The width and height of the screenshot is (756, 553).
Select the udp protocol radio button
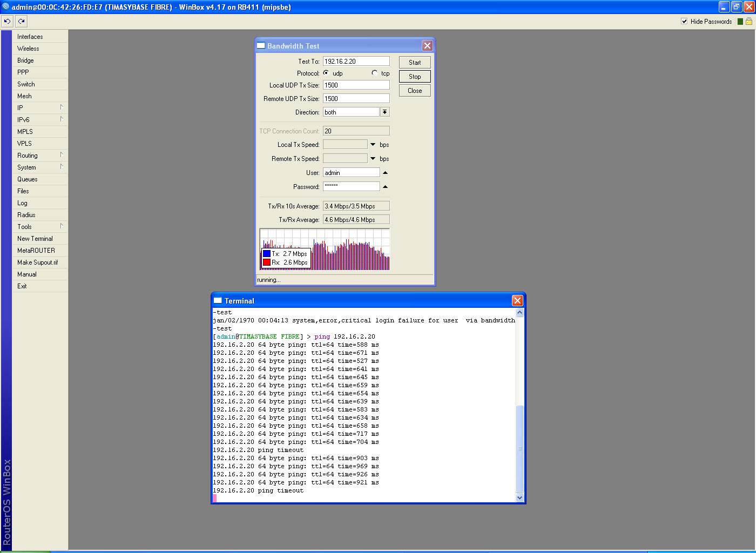coord(326,72)
